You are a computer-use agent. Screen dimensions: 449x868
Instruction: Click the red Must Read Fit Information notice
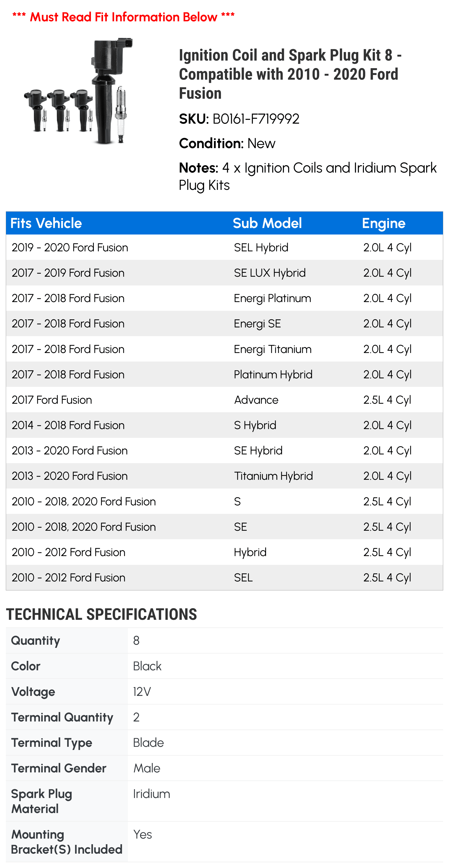coord(123,17)
